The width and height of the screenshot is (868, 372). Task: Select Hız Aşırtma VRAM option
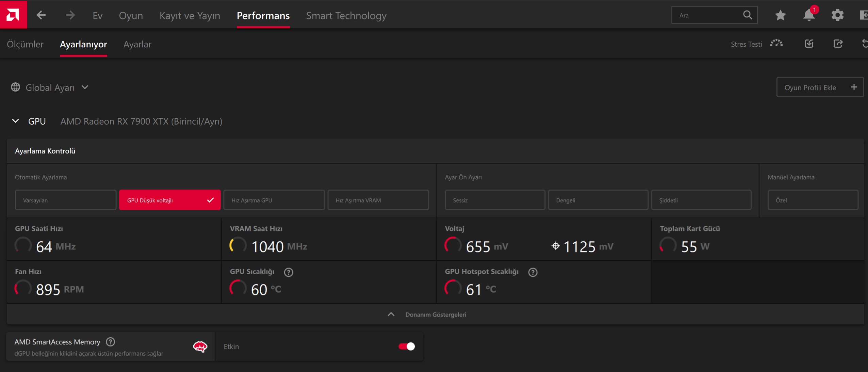(378, 200)
